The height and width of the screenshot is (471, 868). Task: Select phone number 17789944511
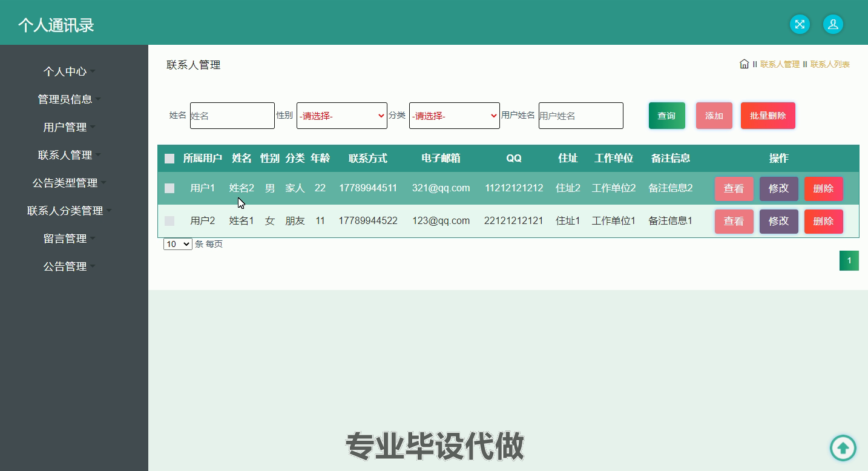368,188
